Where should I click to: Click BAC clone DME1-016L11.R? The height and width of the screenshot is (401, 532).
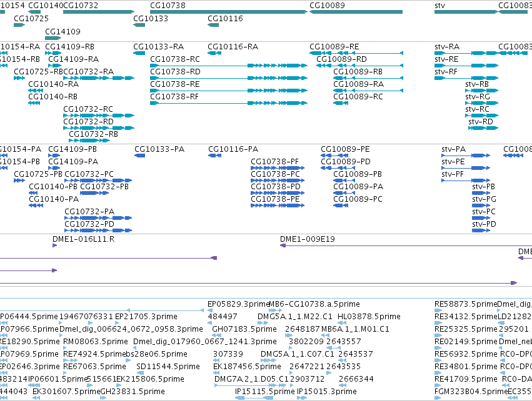pos(55,245)
